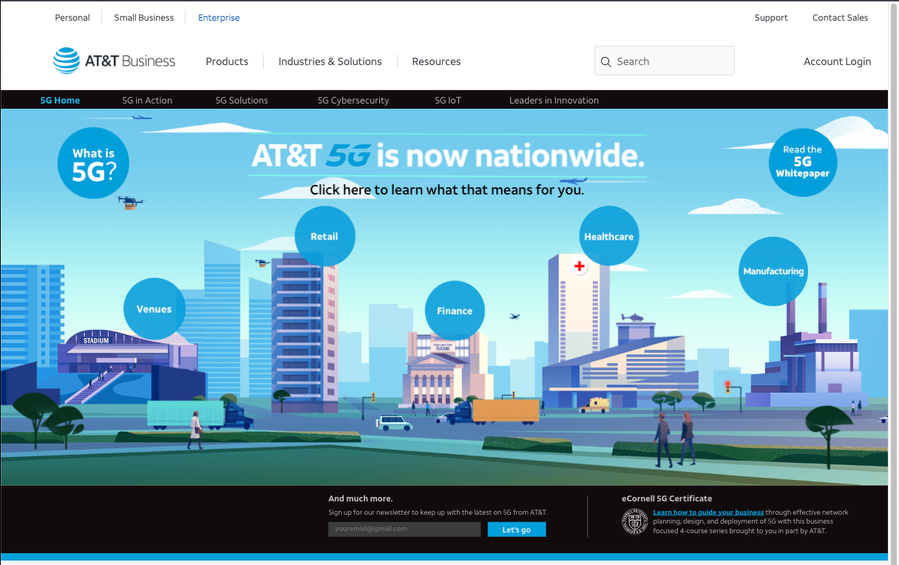
Task: Click the Read the 5G Whitepaper bubble
Action: point(803,162)
